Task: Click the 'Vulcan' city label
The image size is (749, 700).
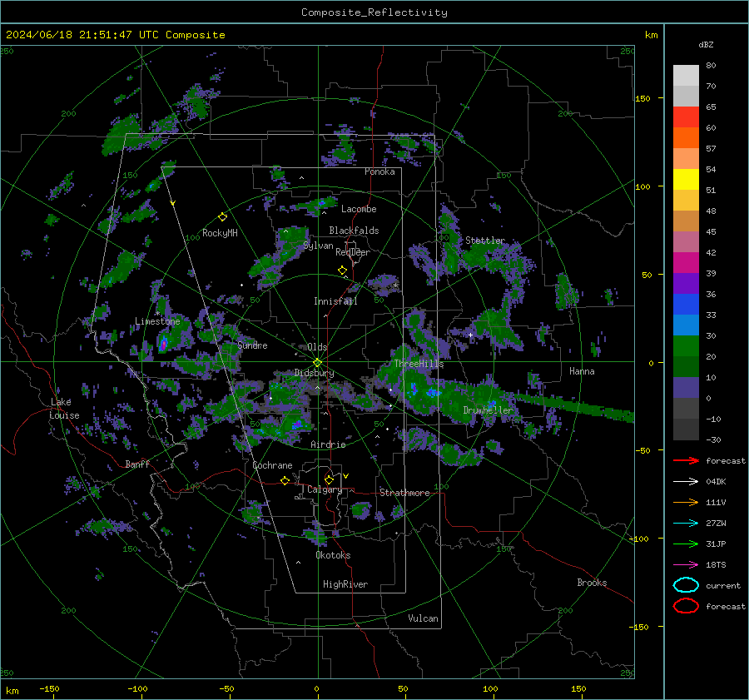Action: 423,618
